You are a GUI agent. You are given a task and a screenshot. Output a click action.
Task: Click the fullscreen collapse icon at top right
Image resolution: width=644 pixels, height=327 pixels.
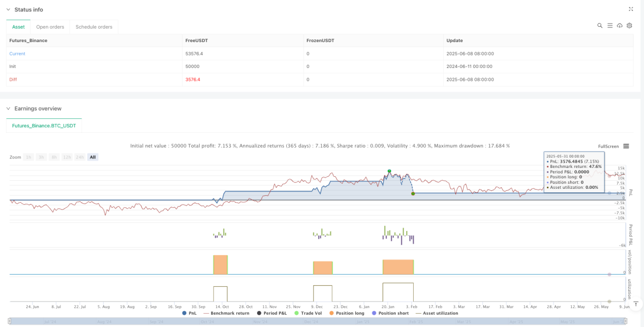coord(631,9)
